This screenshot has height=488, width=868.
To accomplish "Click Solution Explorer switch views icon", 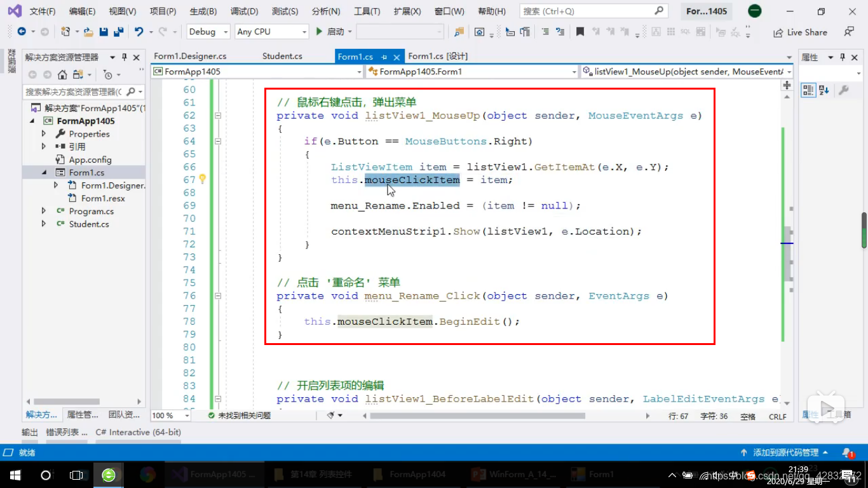I will click(x=78, y=74).
